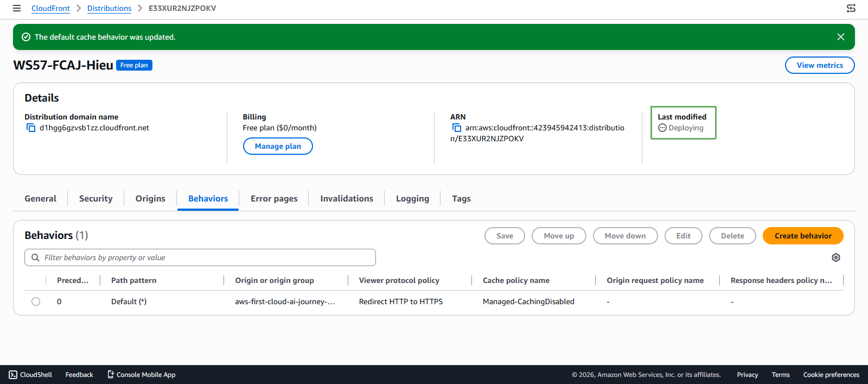The image size is (868, 384).
Task: Click the Deploying status icon
Action: point(662,128)
